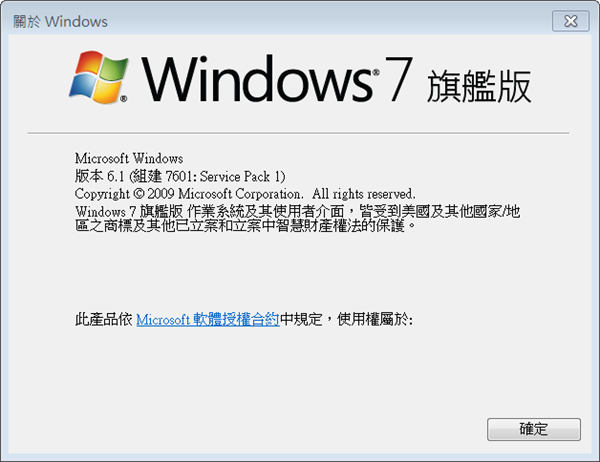Click the Windows 7 wordmark text
Screen dimensions: 600x462
(x=277, y=78)
